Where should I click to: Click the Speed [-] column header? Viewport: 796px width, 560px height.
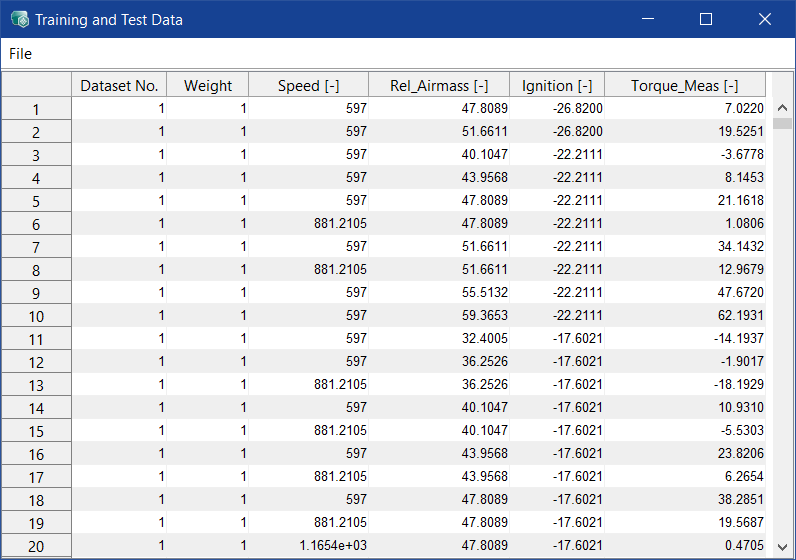pyautogui.click(x=308, y=86)
